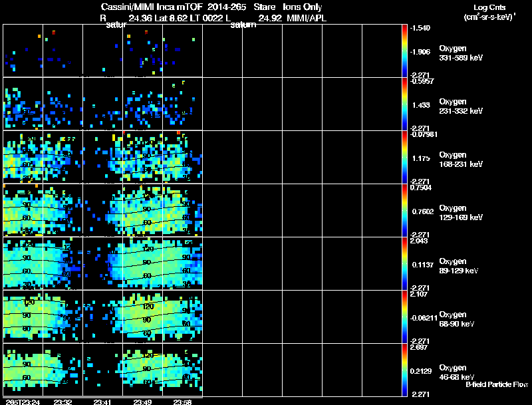The height and width of the screenshot is (405, 532).
Task: Click the '0.7602' color scale value
Action: point(423,211)
